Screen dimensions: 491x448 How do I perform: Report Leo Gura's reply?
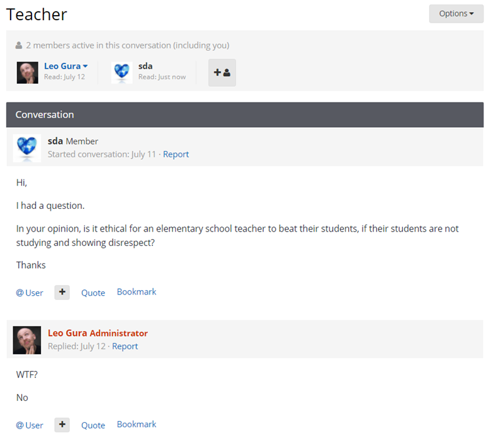coord(125,346)
